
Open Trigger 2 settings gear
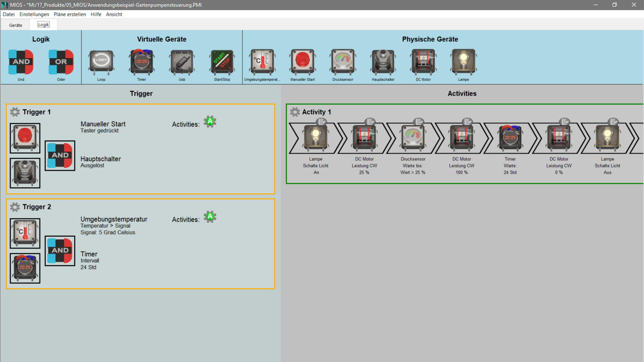coord(15,207)
